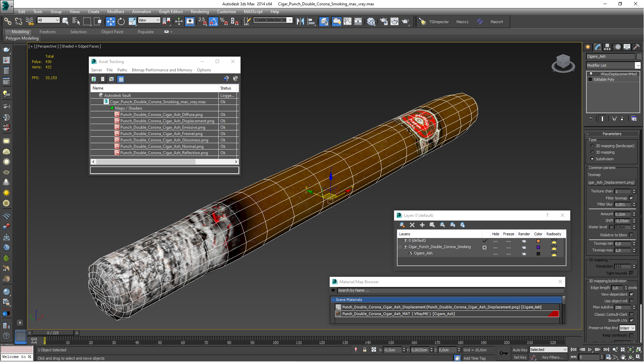
Task: Collapse Cigar_Punch_Double_Corona_Smoking layer tree
Action: click(400, 247)
